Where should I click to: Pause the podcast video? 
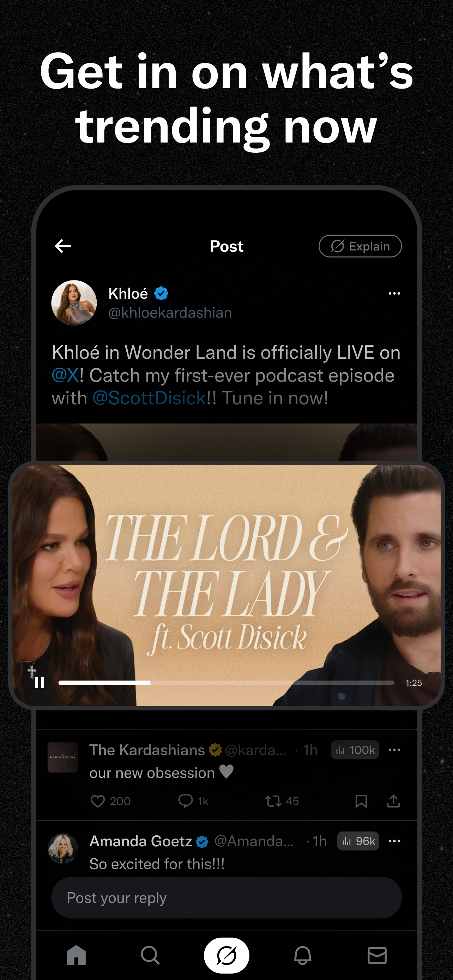[x=40, y=683]
